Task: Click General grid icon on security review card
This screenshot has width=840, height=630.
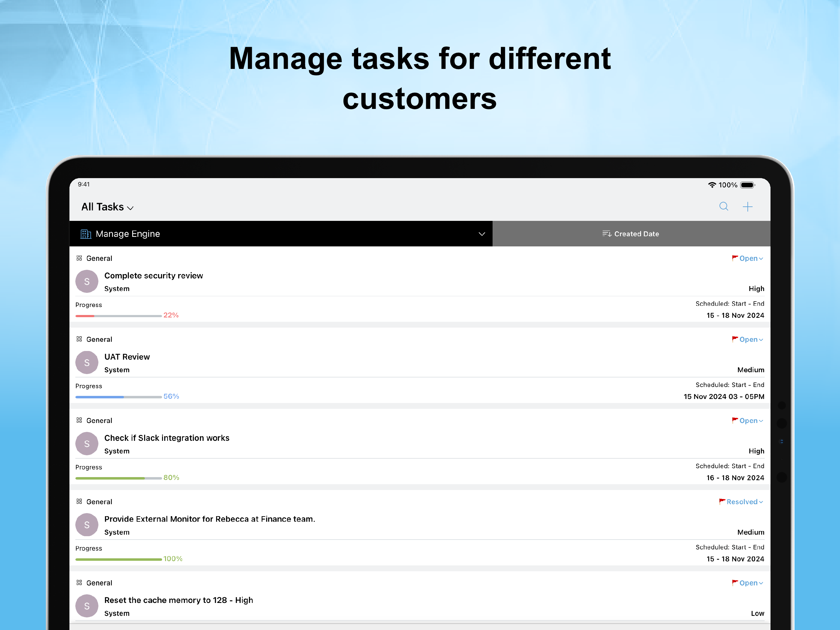Action: tap(79, 258)
